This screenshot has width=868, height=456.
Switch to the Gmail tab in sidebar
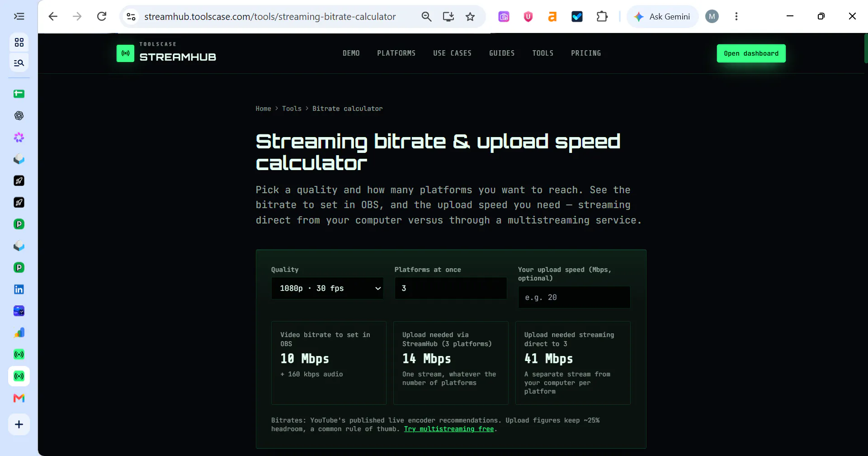click(19, 398)
